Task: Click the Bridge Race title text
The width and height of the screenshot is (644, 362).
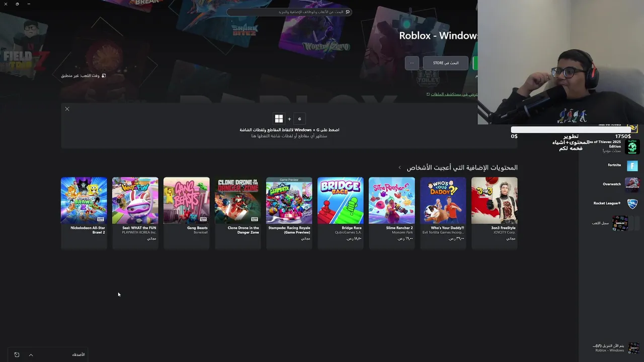Action: (x=352, y=228)
